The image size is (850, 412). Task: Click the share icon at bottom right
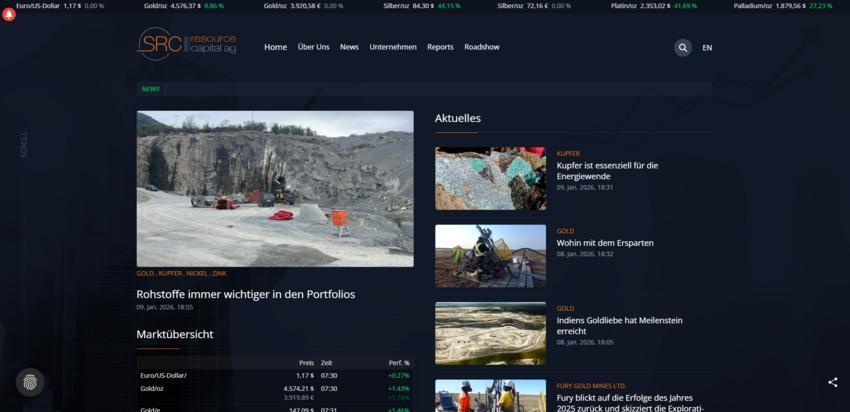pos(832,382)
